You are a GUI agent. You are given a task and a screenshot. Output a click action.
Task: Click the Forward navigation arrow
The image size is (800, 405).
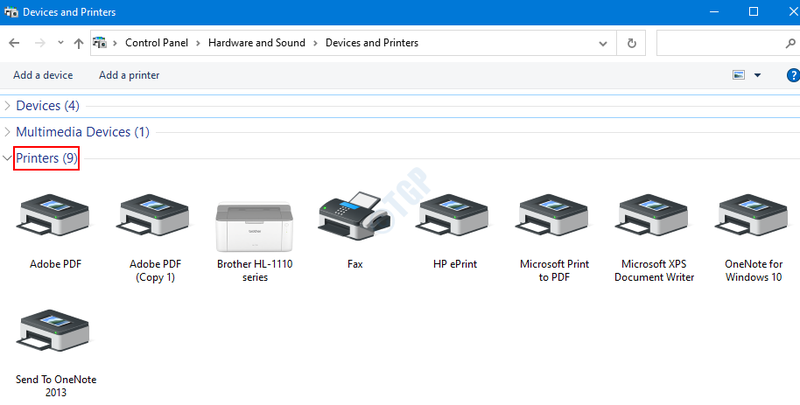pyautogui.click(x=40, y=43)
